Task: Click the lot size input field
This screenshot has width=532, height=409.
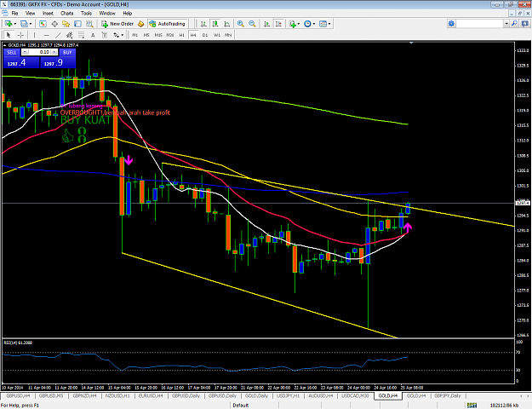Action: pyautogui.click(x=40, y=52)
